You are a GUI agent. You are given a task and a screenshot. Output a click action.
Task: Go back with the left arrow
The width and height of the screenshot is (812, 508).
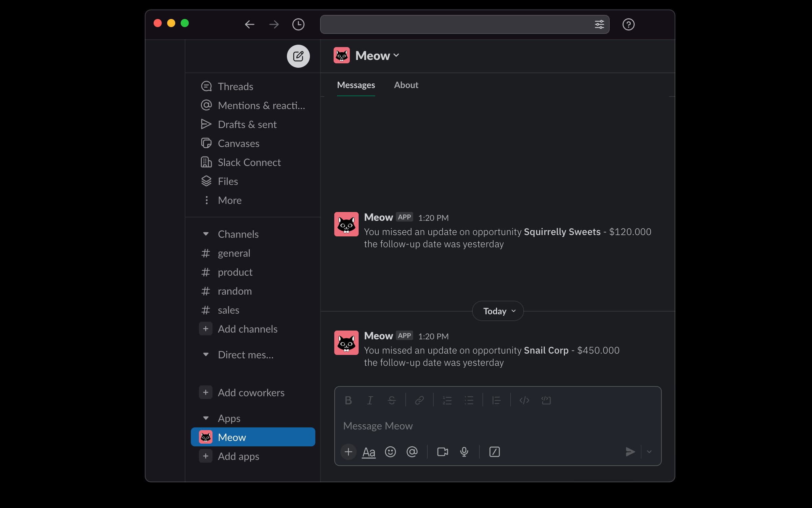(249, 24)
